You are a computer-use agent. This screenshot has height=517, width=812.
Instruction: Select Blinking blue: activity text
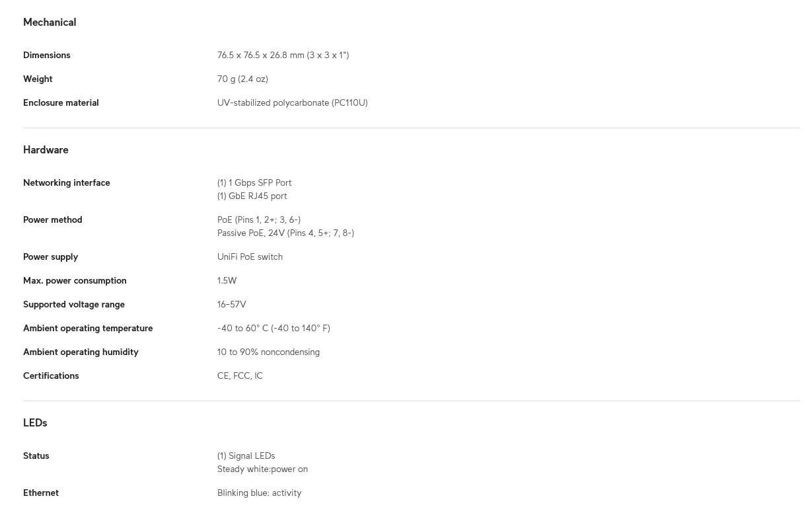point(259,493)
